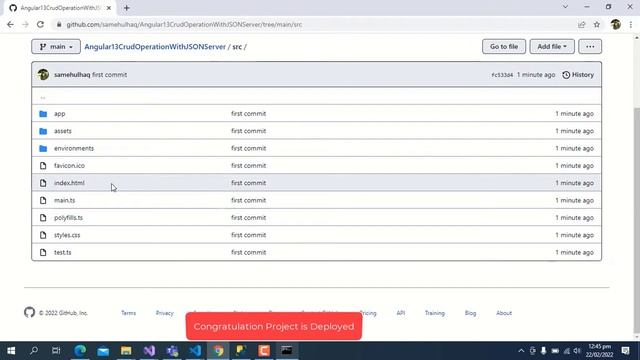Open a new browser tab
This screenshot has height=360, width=640.
pos(127,8)
